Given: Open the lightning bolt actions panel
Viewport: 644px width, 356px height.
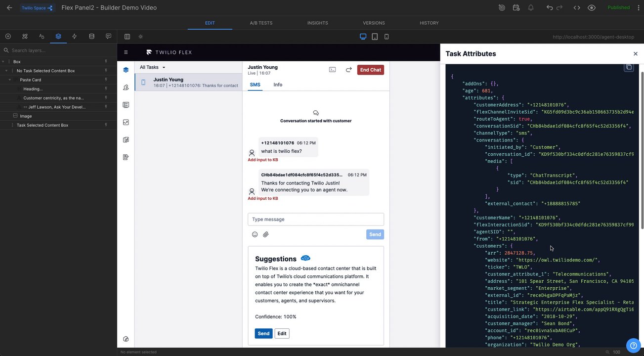Looking at the screenshot, I should tap(75, 37).
